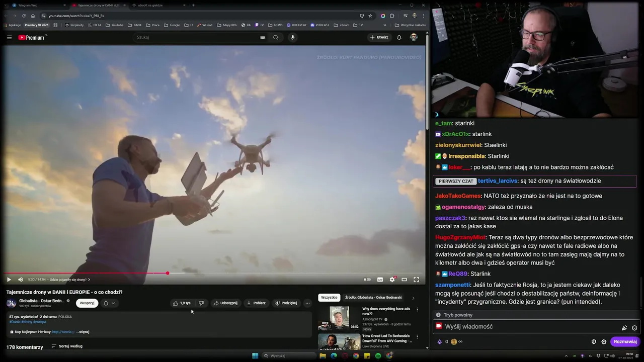Go to YouTube Premium home logo
The height and width of the screenshot is (362, 644).
pyautogui.click(x=31, y=37)
